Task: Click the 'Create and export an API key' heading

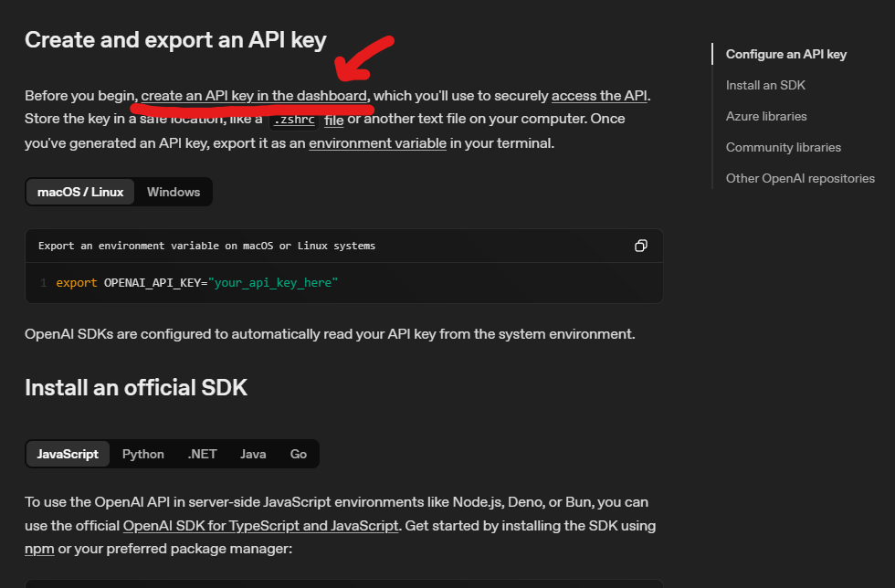Action: (175, 40)
